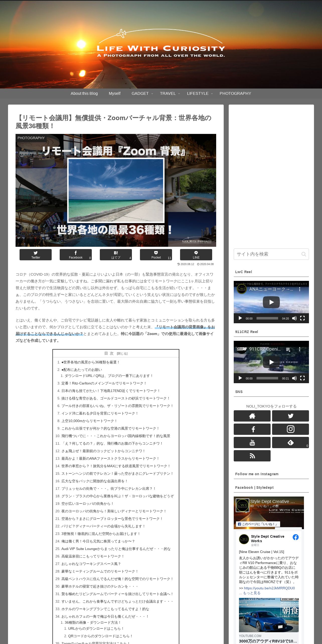Jump to 空が広いヨーロッパの街角から！

coord(88,504)
